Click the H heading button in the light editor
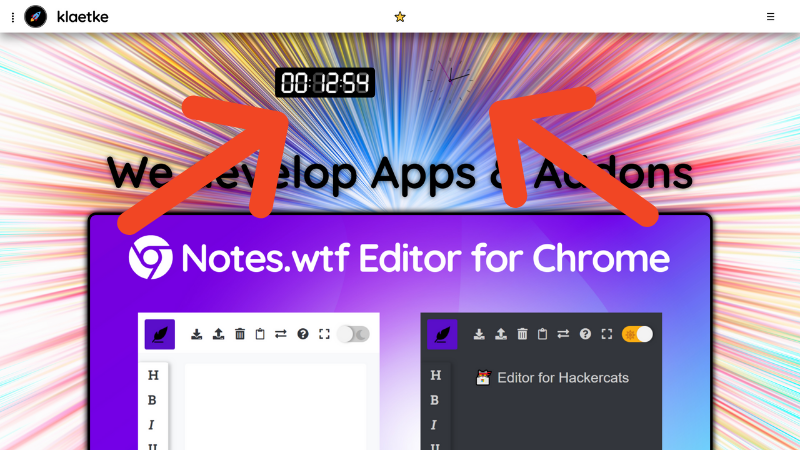800x450 pixels. click(x=153, y=376)
